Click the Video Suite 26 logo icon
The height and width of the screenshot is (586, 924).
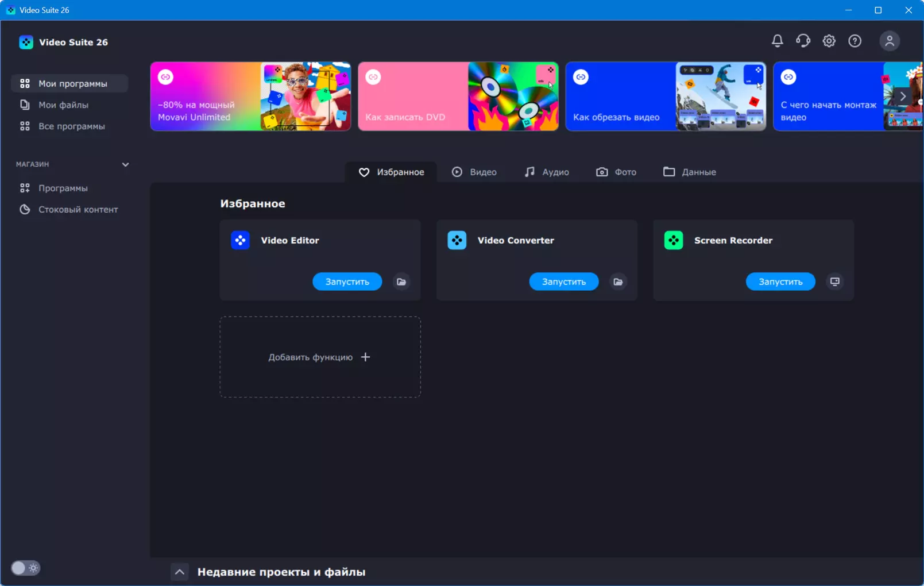(x=26, y=42)
